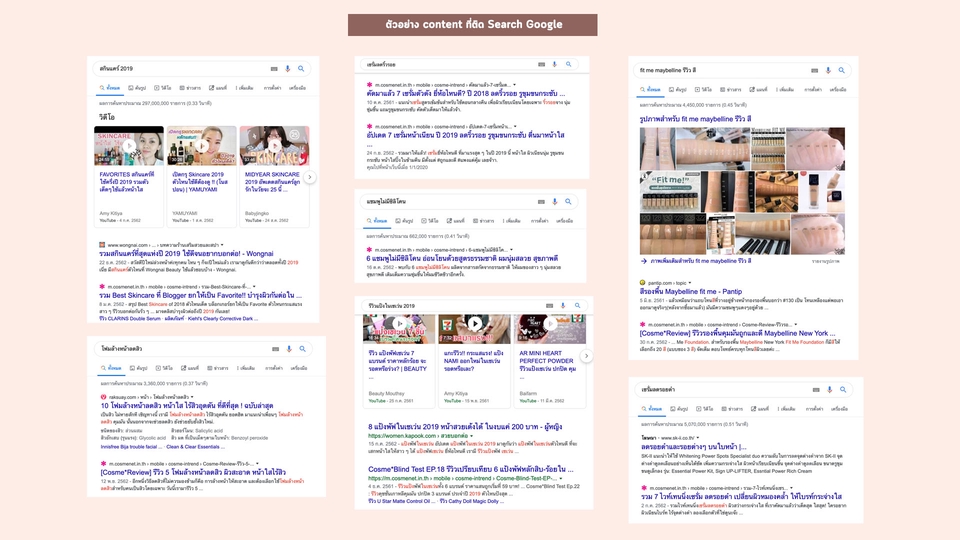Click the search icon in the 'แชมพูไม่มีซิลิโคน' search bar
This screenshot has height=540, width=960.
[568, 201]
